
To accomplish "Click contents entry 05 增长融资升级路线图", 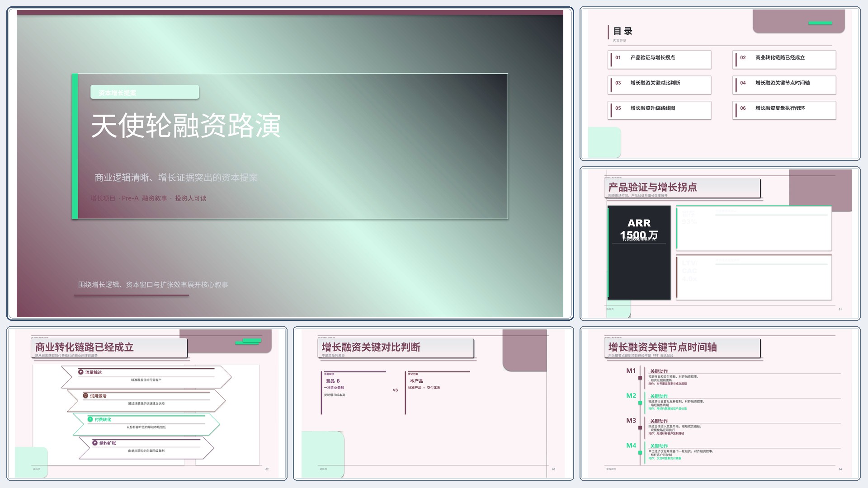I will [660, 110].
